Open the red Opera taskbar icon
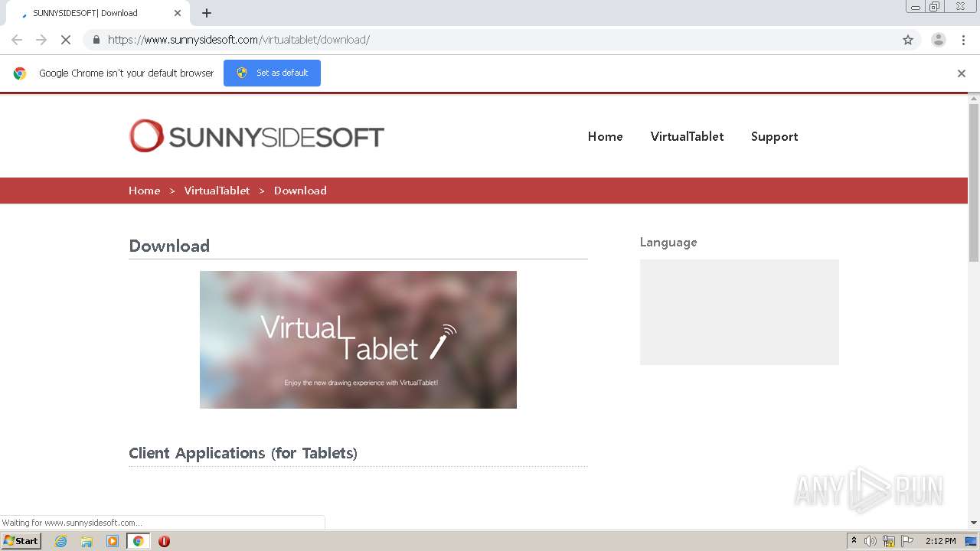This screenshot has width=980, height=551. [x=164, y=541]
